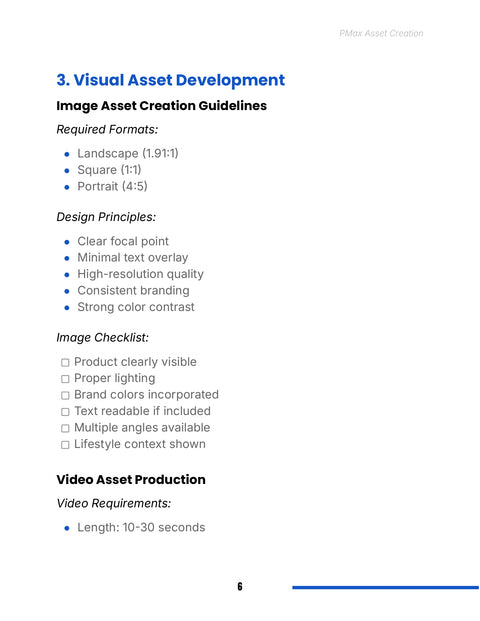Viewport: 480px width, 621px height.
Task: Select the 'High-resolution quality' bullet
Action: coord(140,274)
